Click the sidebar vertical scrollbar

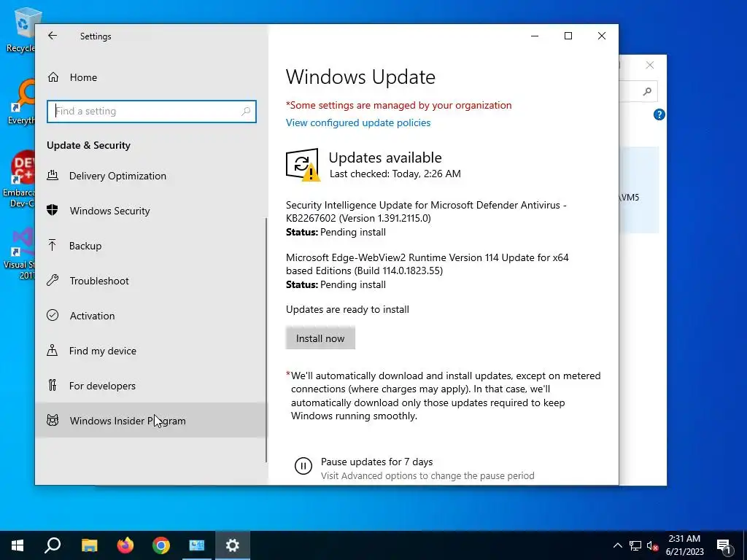pos(266,340)
